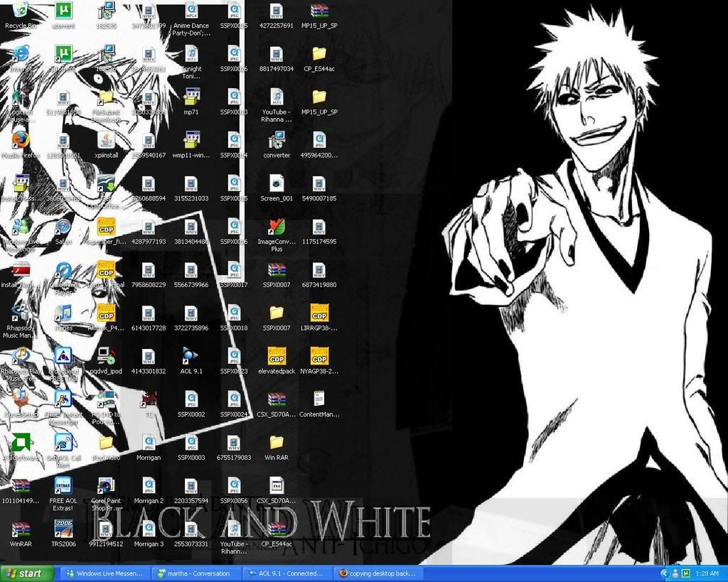Select the SSPX0056 JPEG file
This screenshot has height=582, width=728.
pyautogui.click(x=234, y=490)
